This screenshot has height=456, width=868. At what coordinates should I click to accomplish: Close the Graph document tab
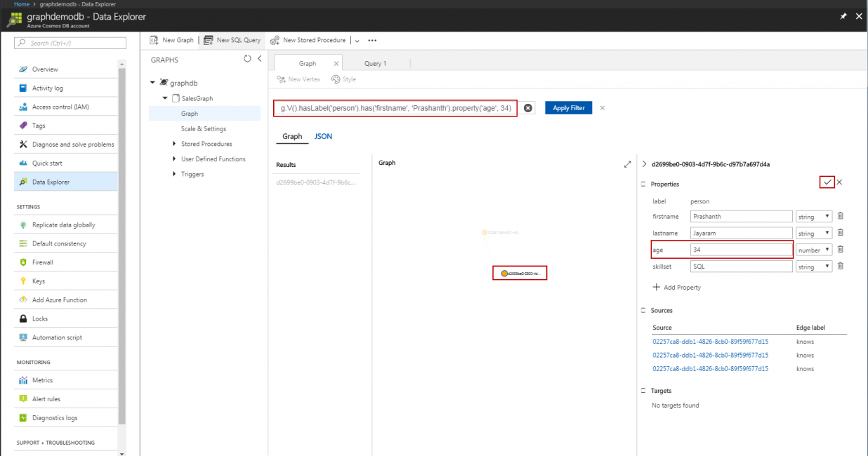tap(336, 64)
